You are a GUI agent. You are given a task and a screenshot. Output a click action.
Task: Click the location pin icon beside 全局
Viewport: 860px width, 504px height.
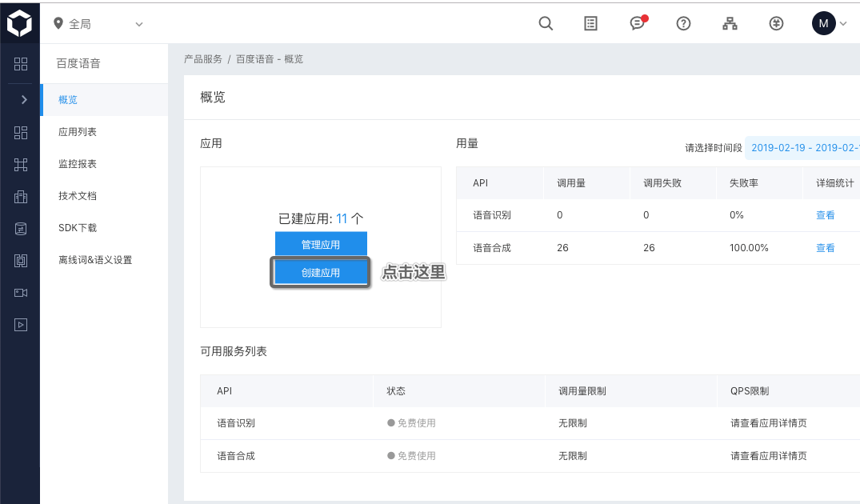click(58, 23)
